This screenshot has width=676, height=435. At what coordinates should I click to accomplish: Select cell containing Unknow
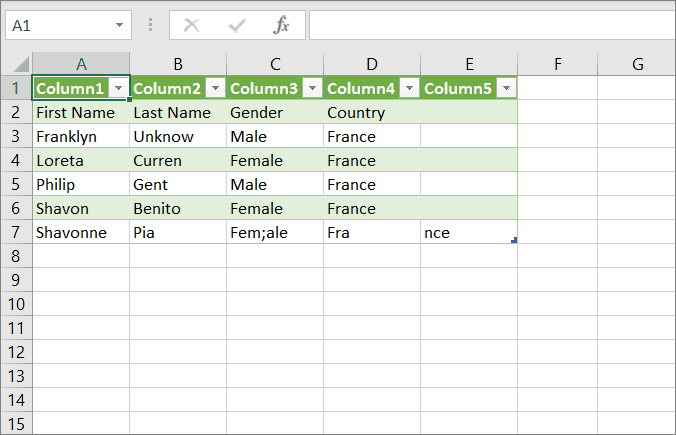[177, 136]
